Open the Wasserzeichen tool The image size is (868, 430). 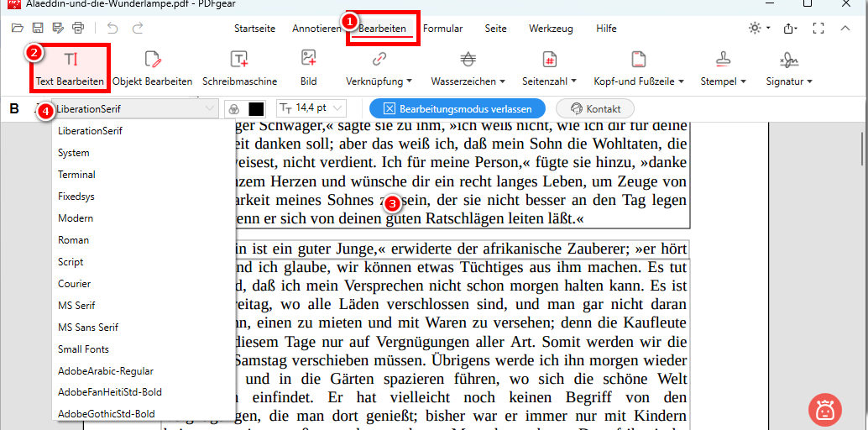pyautogui.click(x=468, y=68)
